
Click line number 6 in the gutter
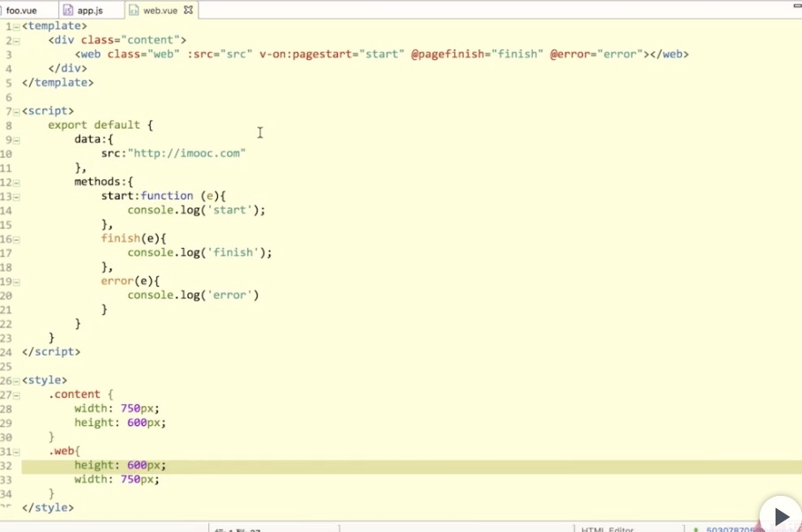click(9, 97)
